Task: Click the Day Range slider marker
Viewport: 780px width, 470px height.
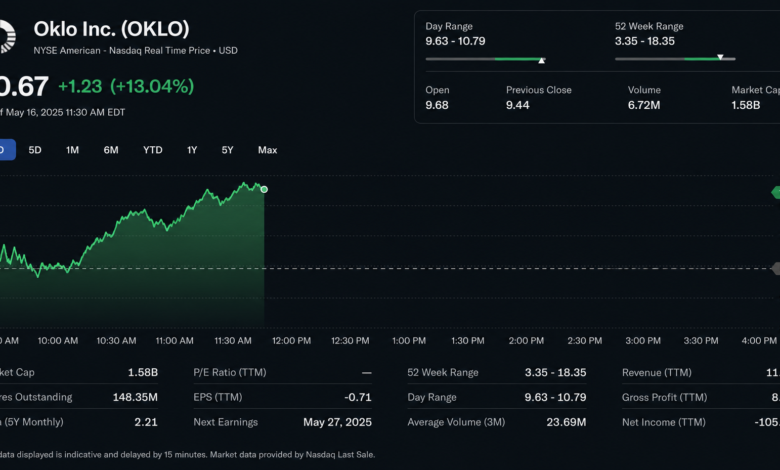Action: pyautogui.click(x=542, y=60)
